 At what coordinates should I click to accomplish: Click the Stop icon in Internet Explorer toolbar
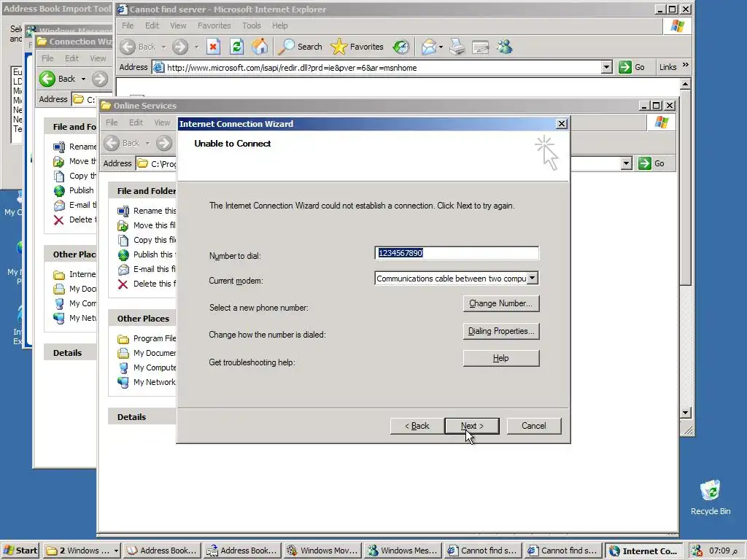click(x=213, y=47)
